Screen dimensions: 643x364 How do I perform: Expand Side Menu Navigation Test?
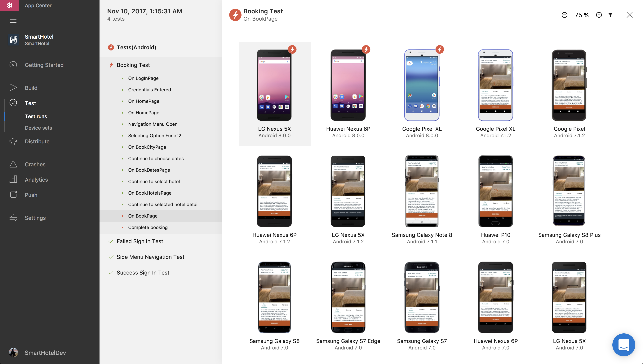click(150, 257)
